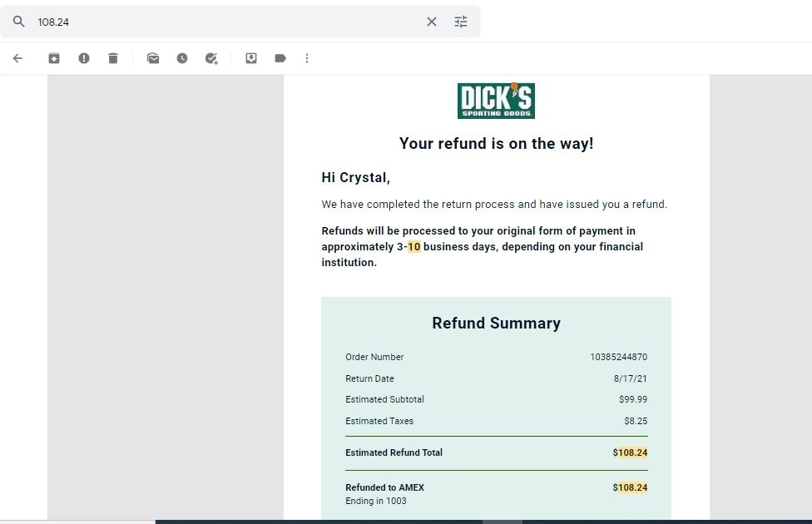Viewport: 812px width, 524px height.
Task: Click the order number 10385244870
Action: pyautogui.click(x=618, y=358)
